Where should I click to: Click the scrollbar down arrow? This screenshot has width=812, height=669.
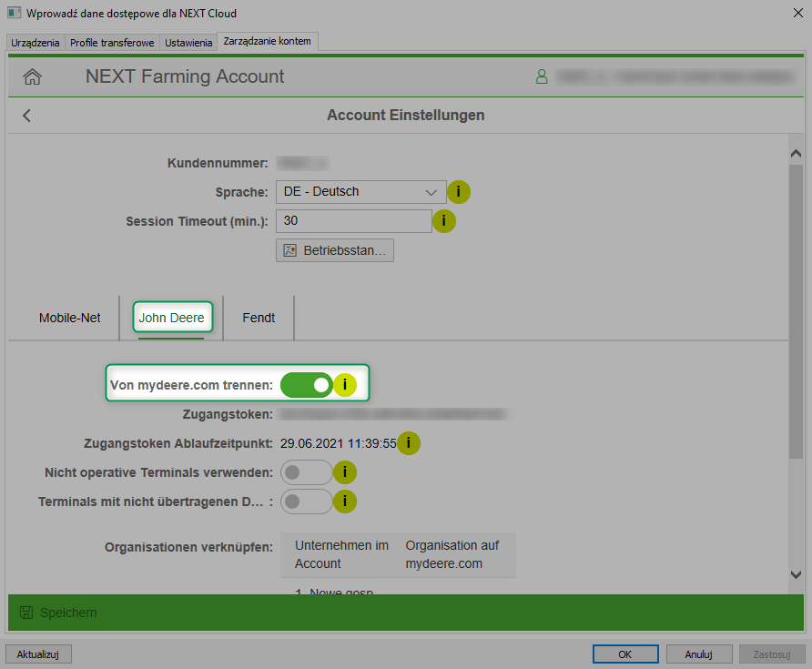tap(796, 574)
